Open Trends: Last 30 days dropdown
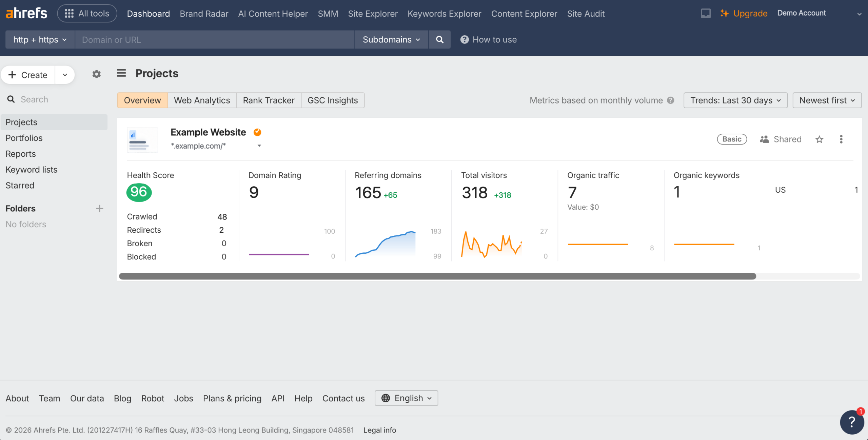 735,100
